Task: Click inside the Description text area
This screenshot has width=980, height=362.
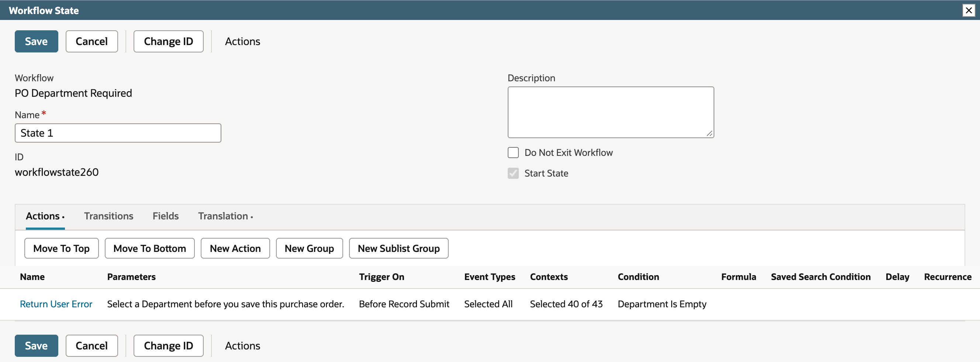Action: 611,112
